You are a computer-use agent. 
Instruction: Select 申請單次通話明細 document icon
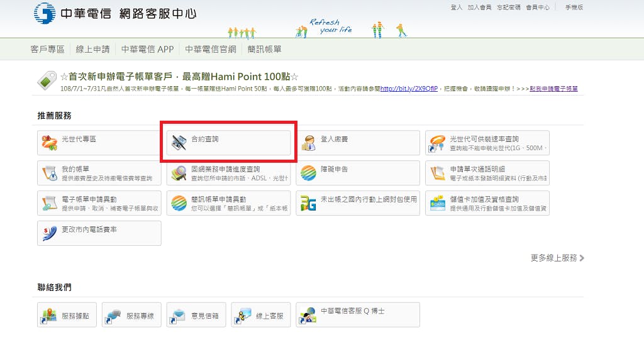pos(438,173)
